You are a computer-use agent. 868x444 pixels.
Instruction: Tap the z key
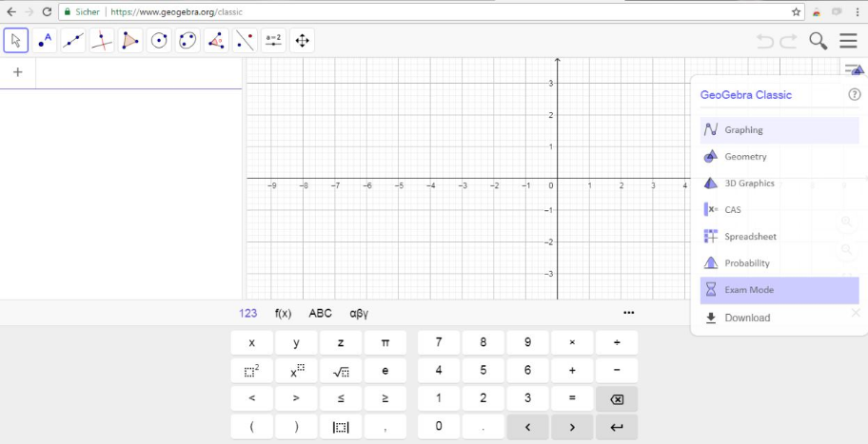341,343
